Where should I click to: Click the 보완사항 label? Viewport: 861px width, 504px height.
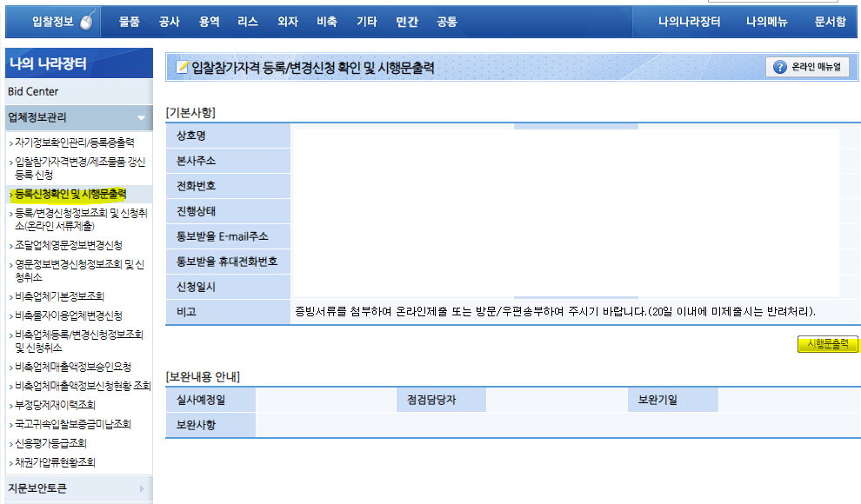click(196, 424)
